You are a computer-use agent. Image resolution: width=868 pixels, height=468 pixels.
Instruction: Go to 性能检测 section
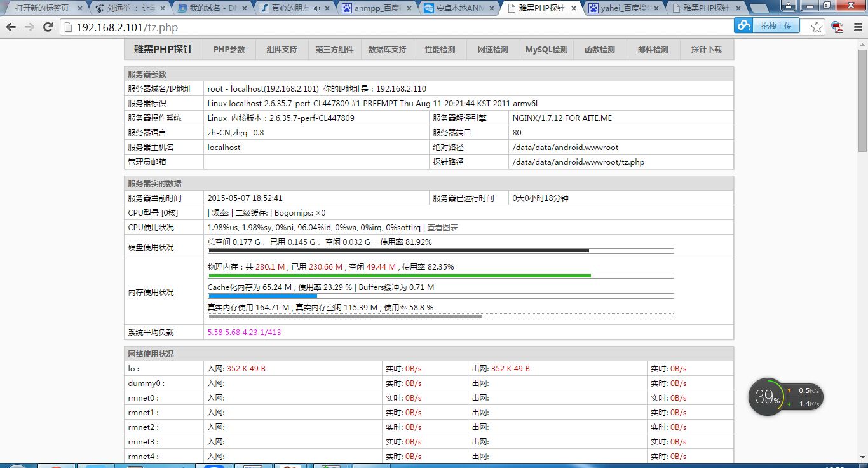440,50
